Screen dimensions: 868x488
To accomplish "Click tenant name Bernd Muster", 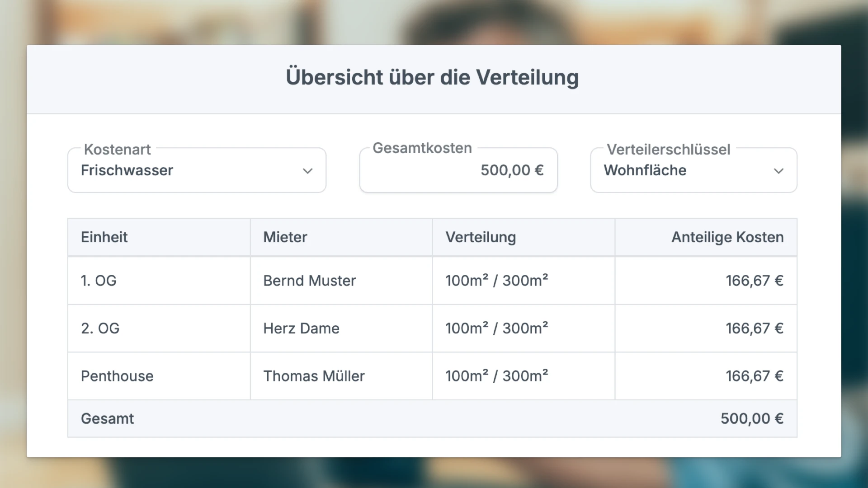I will coord(310,281).
